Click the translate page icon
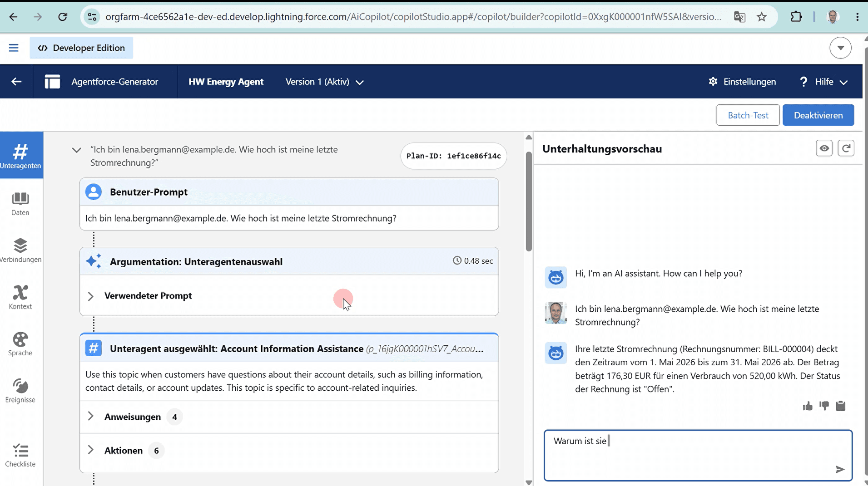Screen dimensions: 868x486 coord(739,17)
